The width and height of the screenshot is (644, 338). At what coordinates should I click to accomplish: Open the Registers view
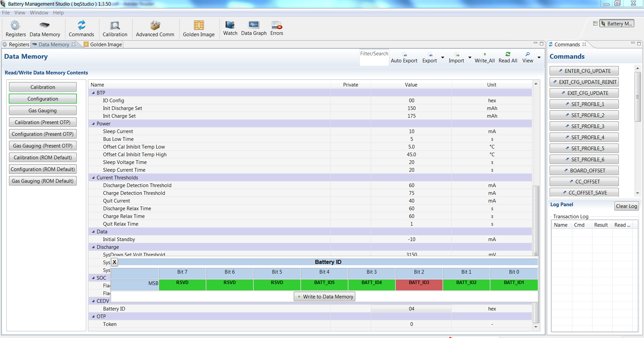[x=15, y=29]
